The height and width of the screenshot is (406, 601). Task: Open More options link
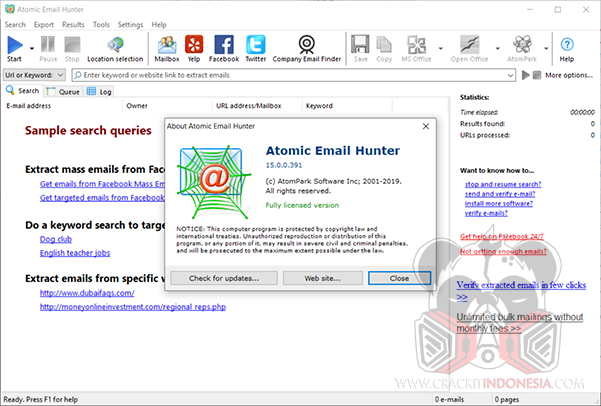[x=569, y=75]
